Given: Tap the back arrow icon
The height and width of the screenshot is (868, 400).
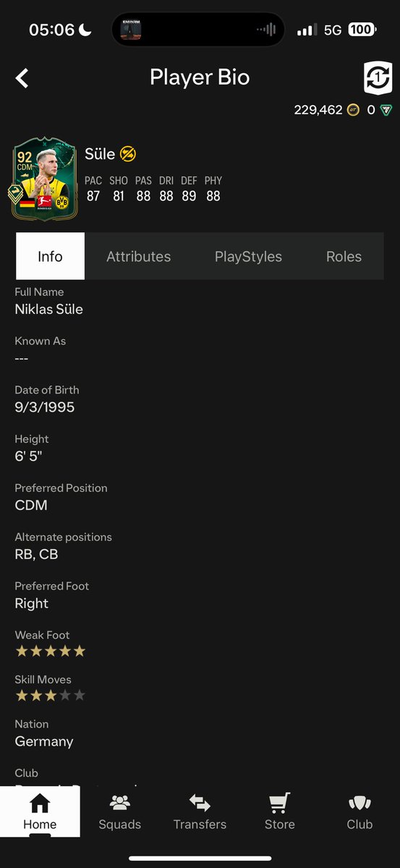Looking at the screenshot, I should (22, 78).
